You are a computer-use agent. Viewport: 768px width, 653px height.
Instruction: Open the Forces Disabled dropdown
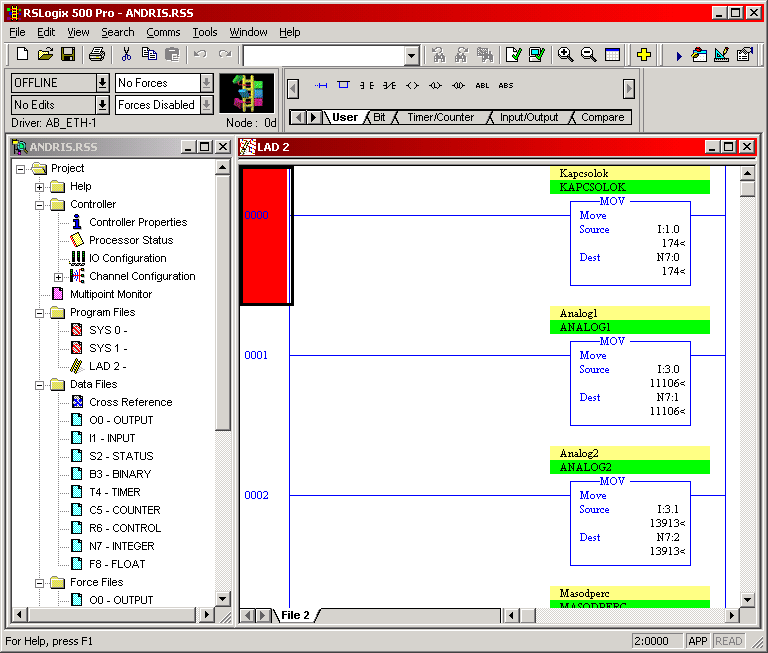207,104
